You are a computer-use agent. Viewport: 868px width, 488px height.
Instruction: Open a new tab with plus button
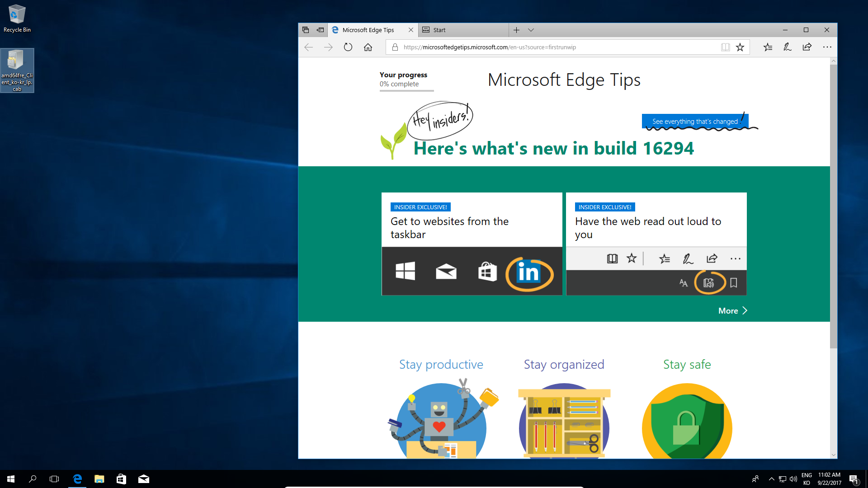pos(516,30)
